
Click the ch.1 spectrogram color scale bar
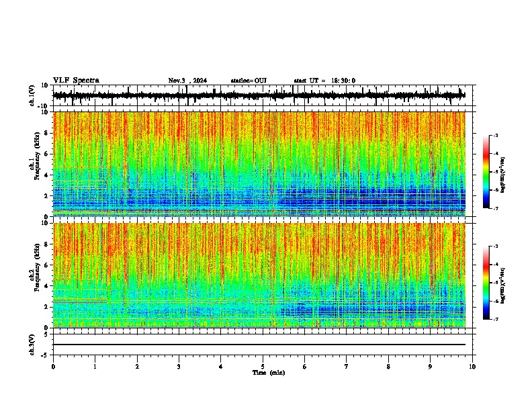486,172
